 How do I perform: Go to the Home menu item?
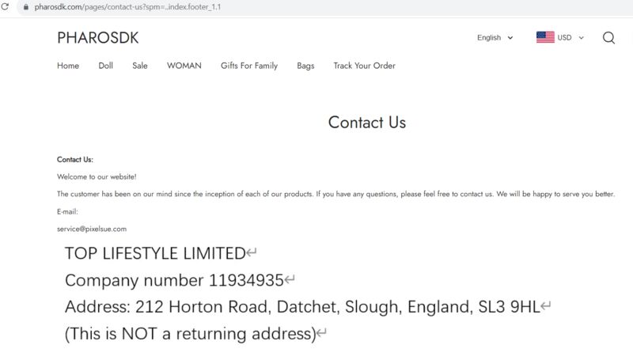click(68, 66)
